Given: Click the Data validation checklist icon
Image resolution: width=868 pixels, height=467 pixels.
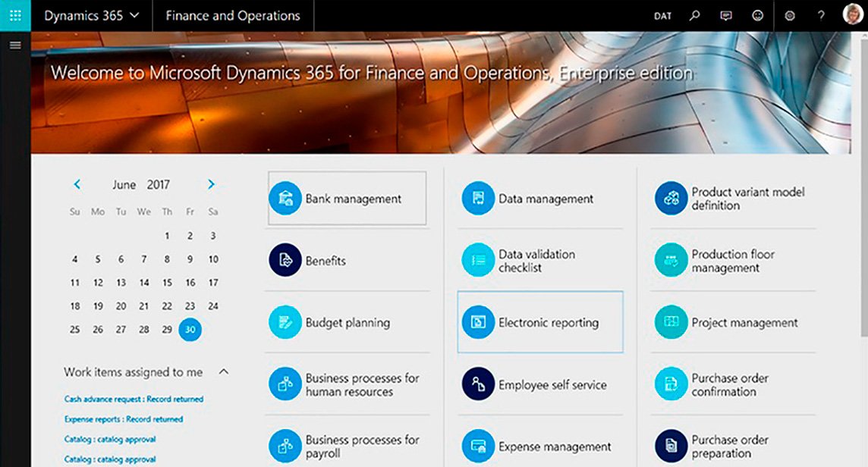Looking at the screenshot, I should tap(478, 260).
